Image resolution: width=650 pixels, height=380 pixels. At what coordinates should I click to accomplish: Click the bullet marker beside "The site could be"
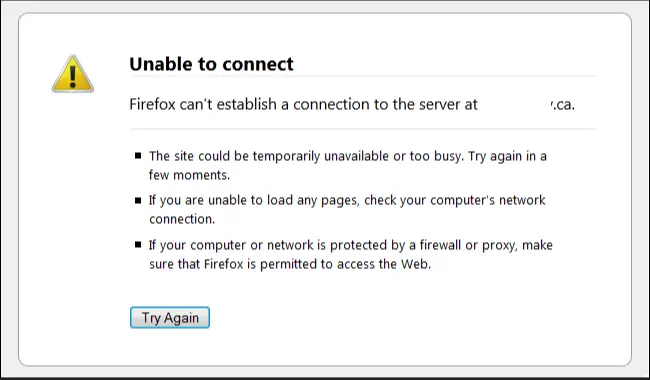[x=138, y=156]
